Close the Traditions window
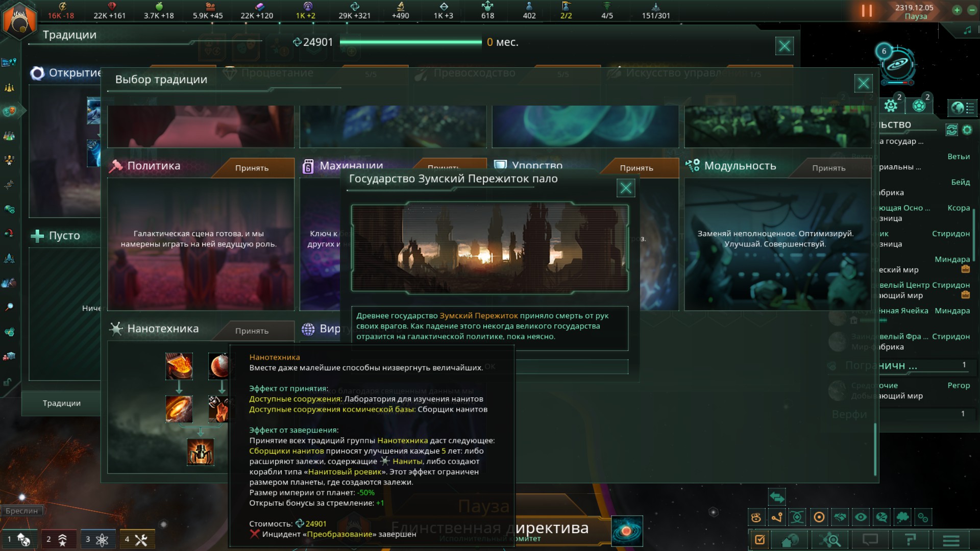This screenshot has width=980, height=551. point(785,46)
